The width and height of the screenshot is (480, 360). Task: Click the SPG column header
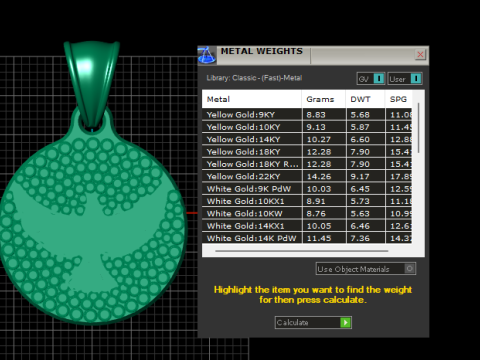tap(399, 99)
